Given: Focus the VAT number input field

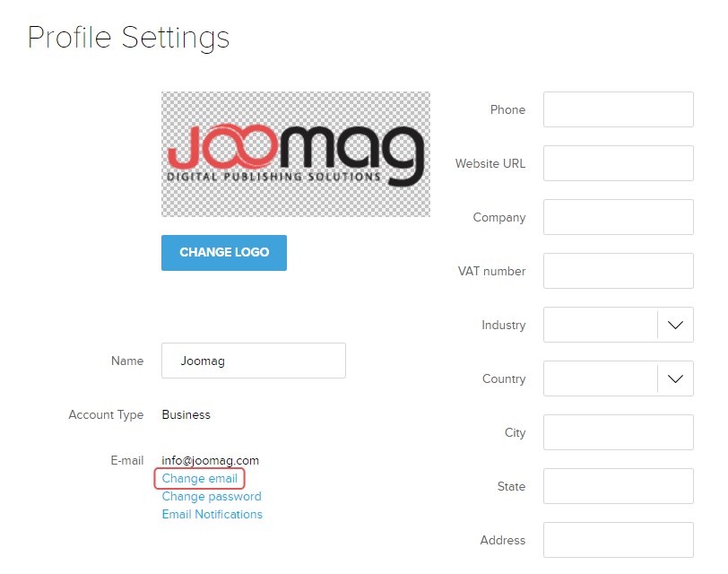Looking at the screenshot, I should 619,271.
